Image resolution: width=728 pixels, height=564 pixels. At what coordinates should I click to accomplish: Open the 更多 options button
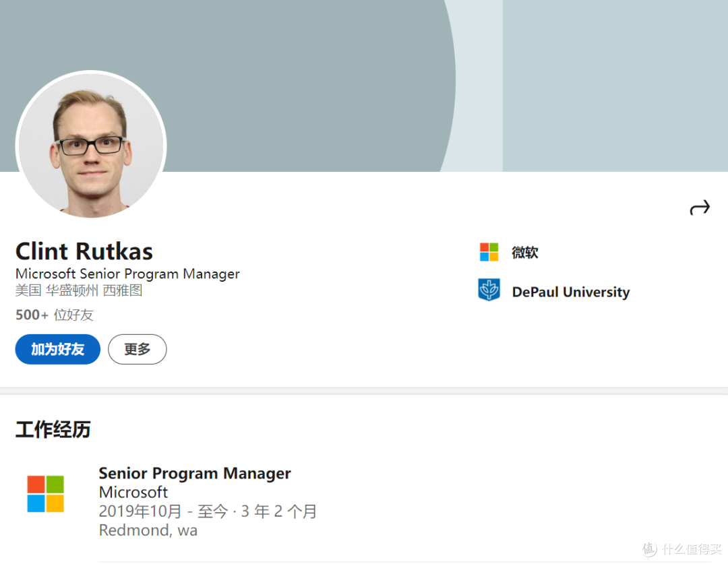(138, 349)
